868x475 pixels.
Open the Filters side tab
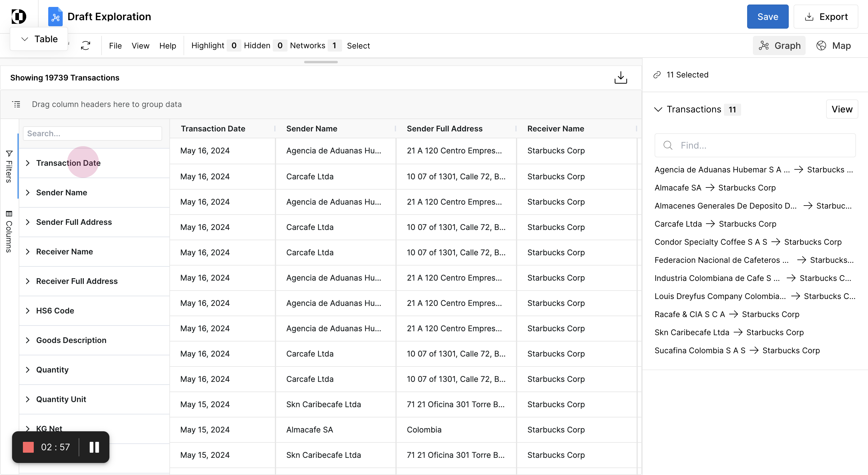(9, 167)
